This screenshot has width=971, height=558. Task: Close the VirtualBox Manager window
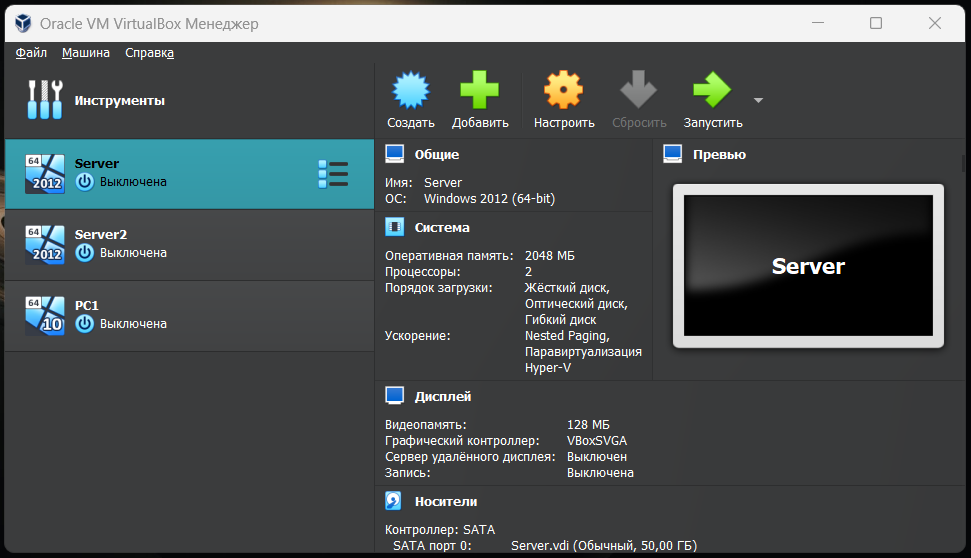[x=934, y=24]
